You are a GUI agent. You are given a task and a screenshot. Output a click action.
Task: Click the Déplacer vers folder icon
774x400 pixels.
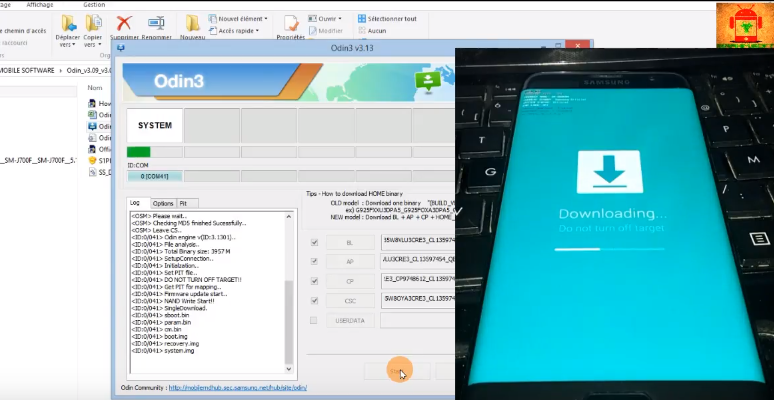[69, 23]
